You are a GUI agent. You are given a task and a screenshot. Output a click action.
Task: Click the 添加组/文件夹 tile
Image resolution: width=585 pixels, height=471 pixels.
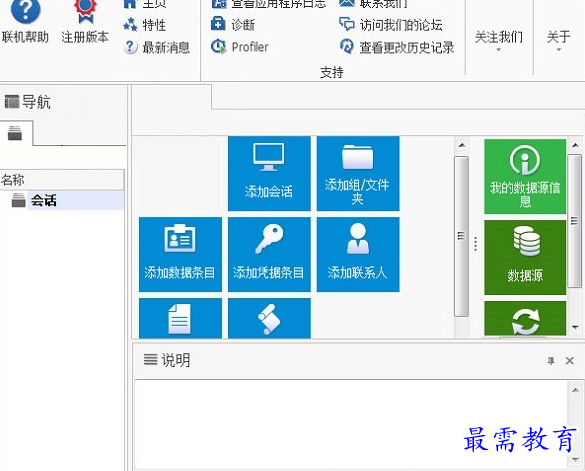click(358, 174)
